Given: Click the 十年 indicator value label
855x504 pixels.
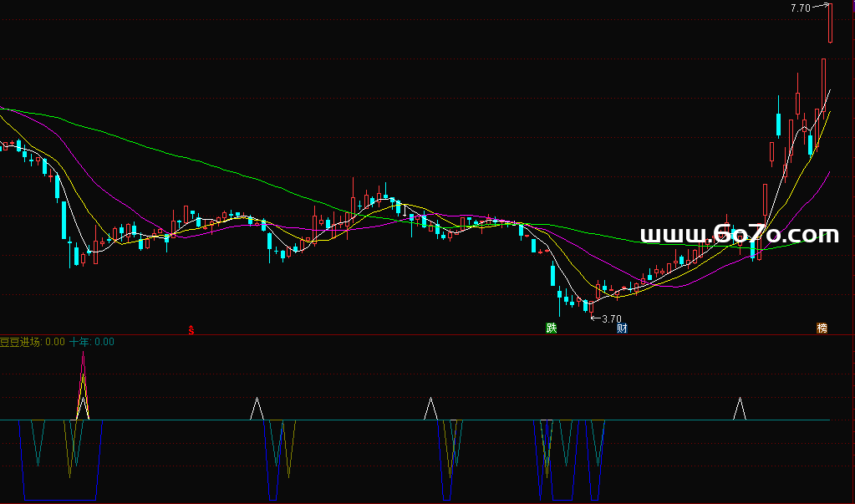Looking at the screenshot, I should coord(92,342).
